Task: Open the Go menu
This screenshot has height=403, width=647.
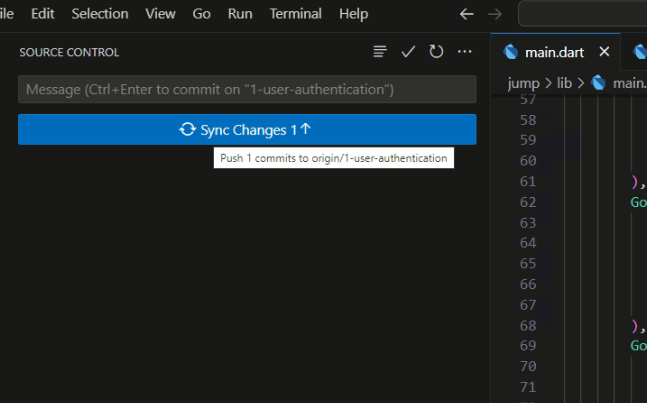Action: point(201,14)
